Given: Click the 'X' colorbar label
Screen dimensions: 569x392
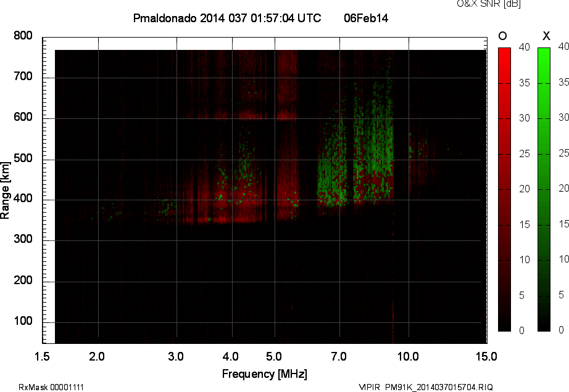Looking at the screenshot, I should coord(546,36).
